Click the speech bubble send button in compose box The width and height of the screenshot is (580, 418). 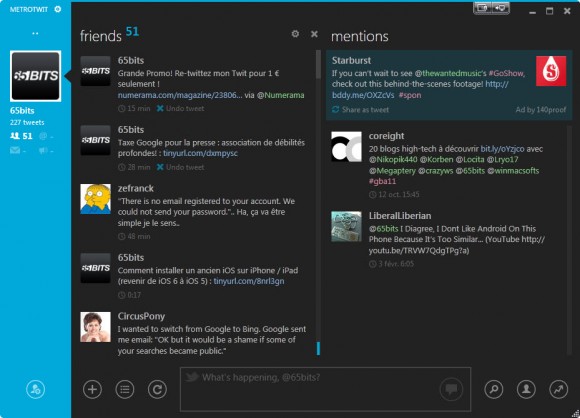tap(451, 389)
